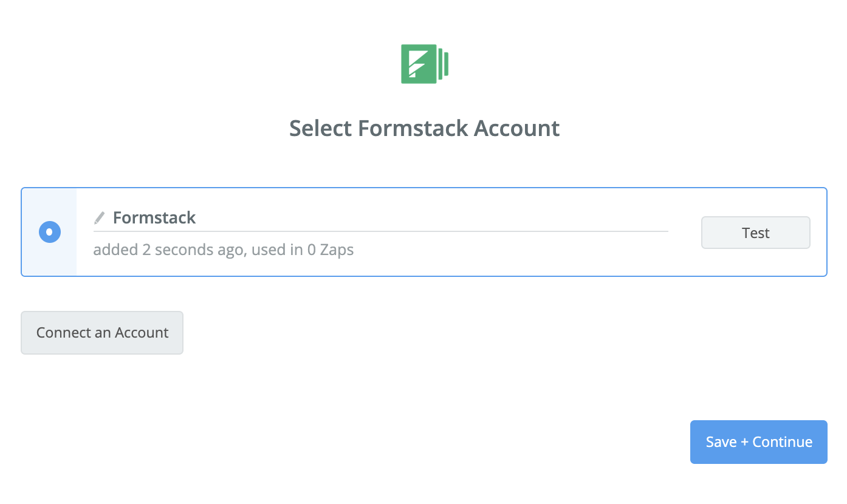Click the green Formstack logo icon
The width and height of the screenshot is (847, 504).
[424, 64]
